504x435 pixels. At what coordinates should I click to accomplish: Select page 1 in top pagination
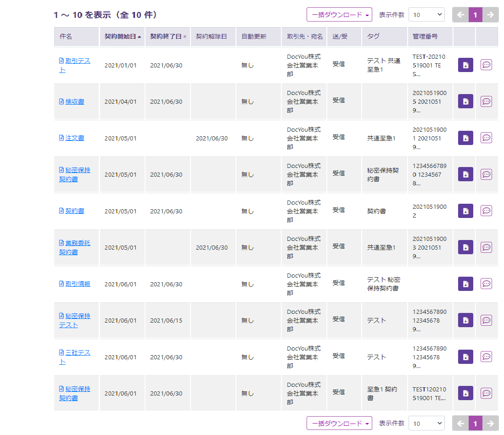[x=475, y=15]
